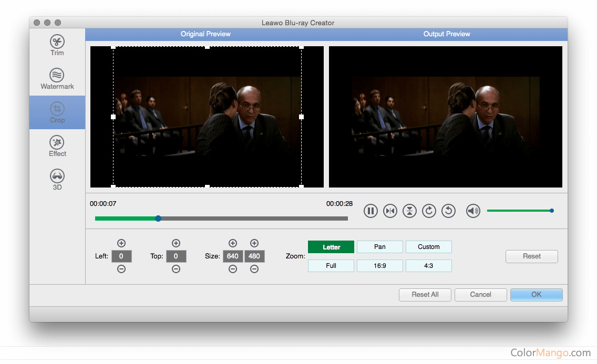The height and width of the screenshot is (364, 597).
Task: Rotate video clockwise
Action: pos(429,211)
